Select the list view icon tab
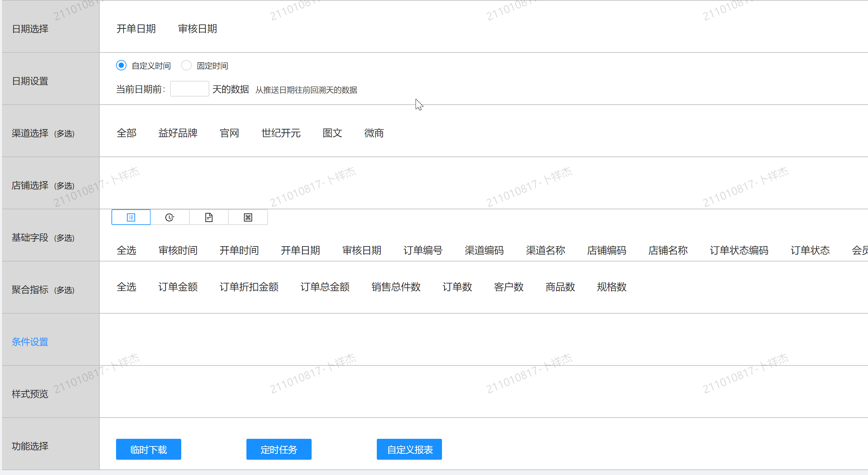The width and height of the screenshot is (868, 475). pos(131,217)
